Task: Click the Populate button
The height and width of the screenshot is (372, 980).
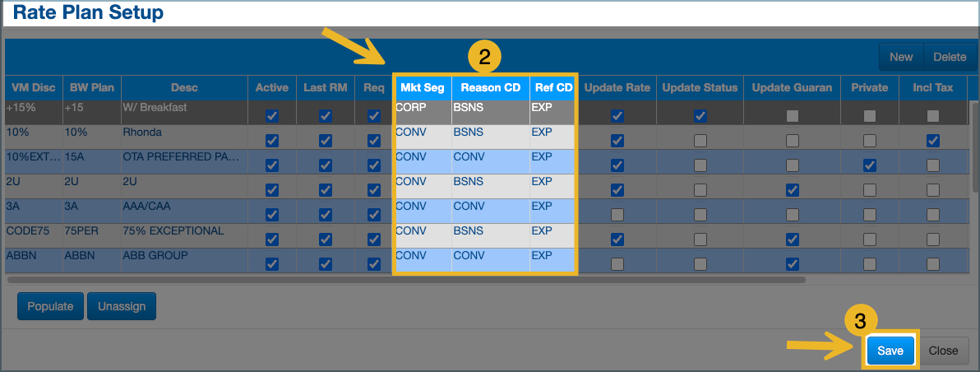Action: [x=50, y=306]
